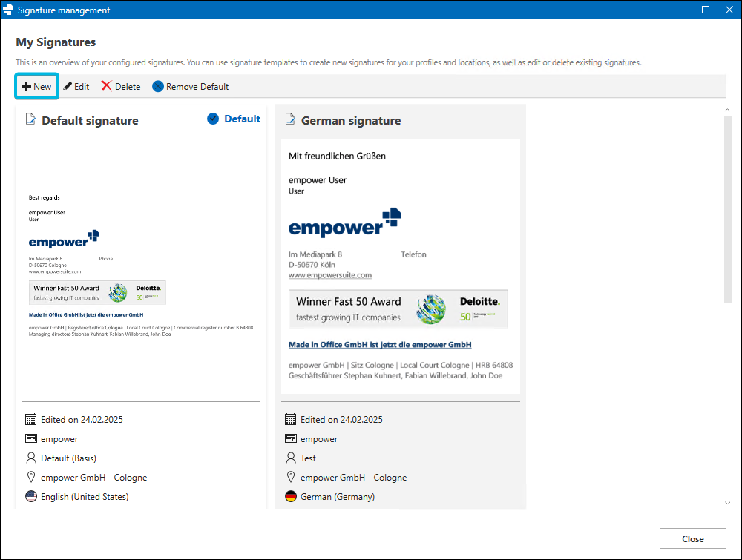Click calendar icon in German signature details

click(291, 420)
